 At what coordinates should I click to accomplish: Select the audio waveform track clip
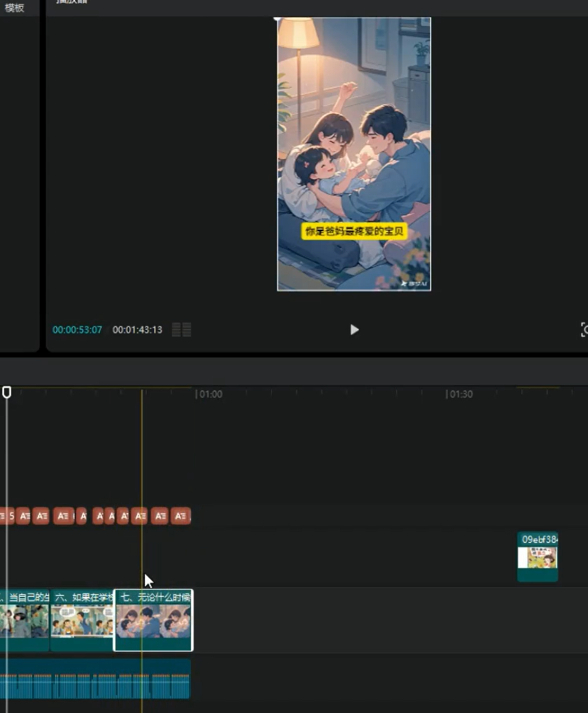point(95,679)
